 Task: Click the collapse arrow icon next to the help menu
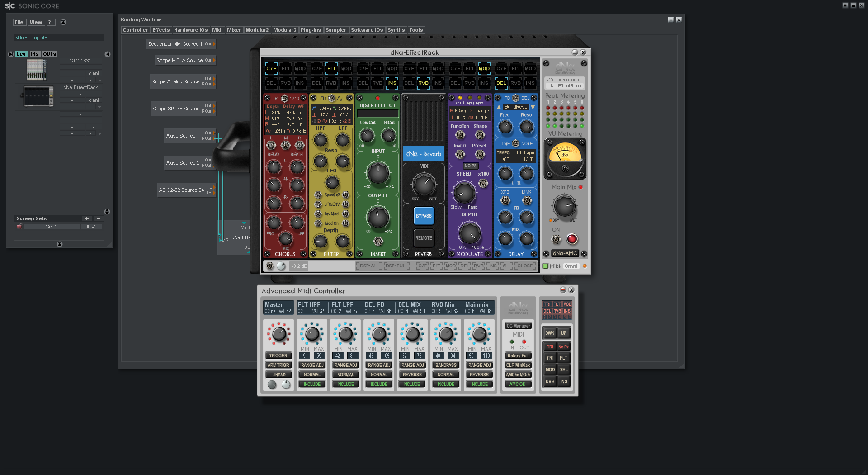click(63, 22)
